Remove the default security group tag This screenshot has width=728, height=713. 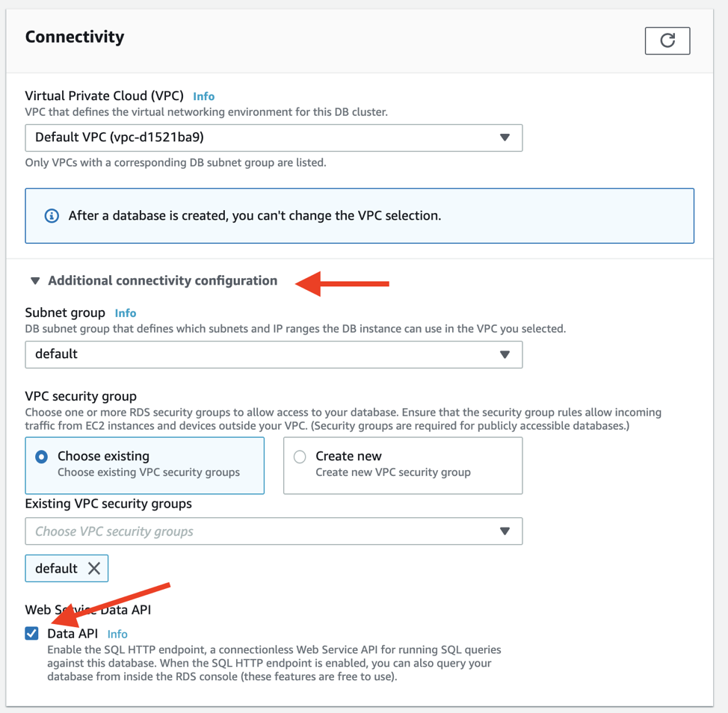93,569
